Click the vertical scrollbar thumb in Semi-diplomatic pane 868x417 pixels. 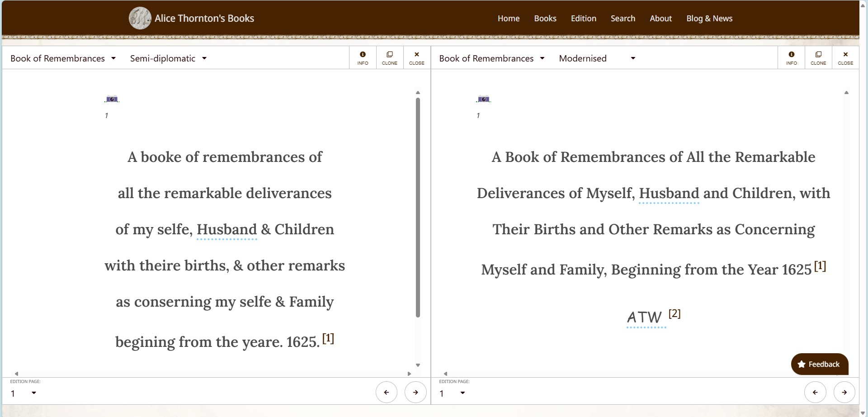pyautogui.click(x=418, y=207)
